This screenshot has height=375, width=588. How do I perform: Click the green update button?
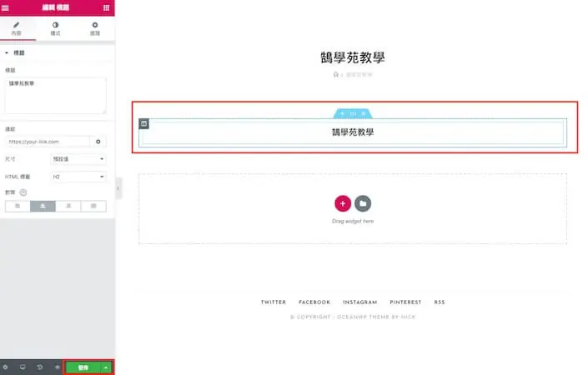[83, 367]
